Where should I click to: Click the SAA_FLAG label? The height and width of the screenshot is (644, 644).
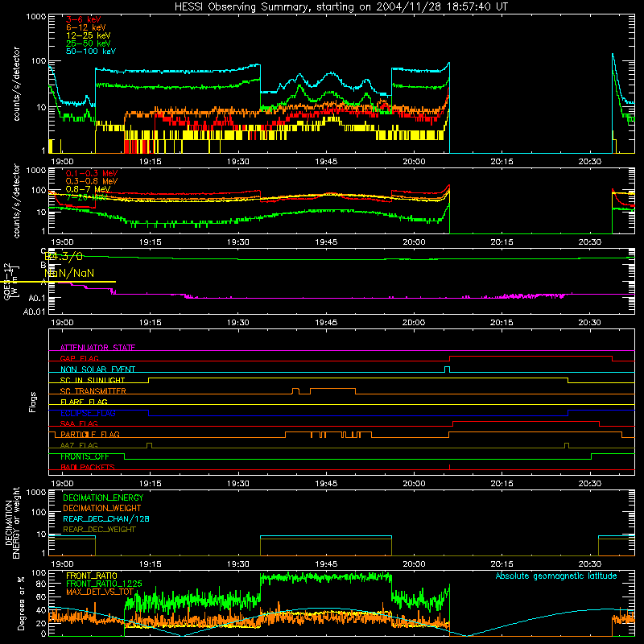click(79, 423)
